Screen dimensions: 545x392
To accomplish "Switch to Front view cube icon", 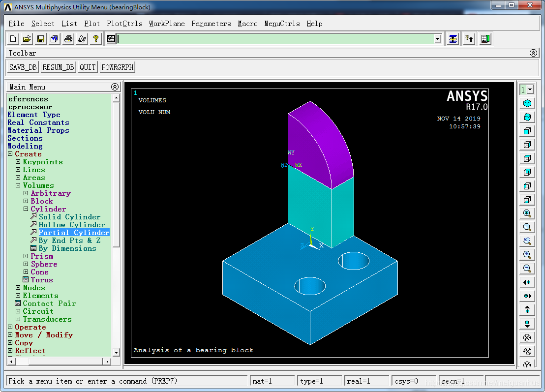I will click(x=527, y=131).
